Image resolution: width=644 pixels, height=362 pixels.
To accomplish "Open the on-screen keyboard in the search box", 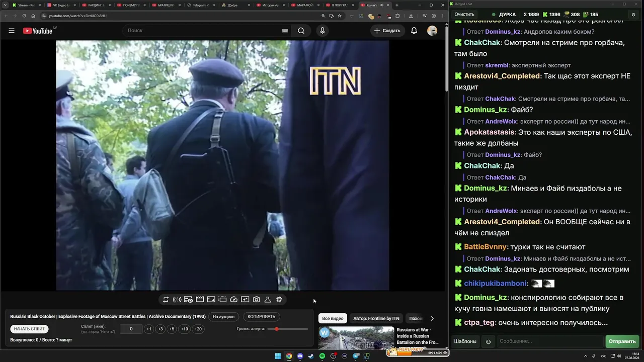I will tap(285, 31).
